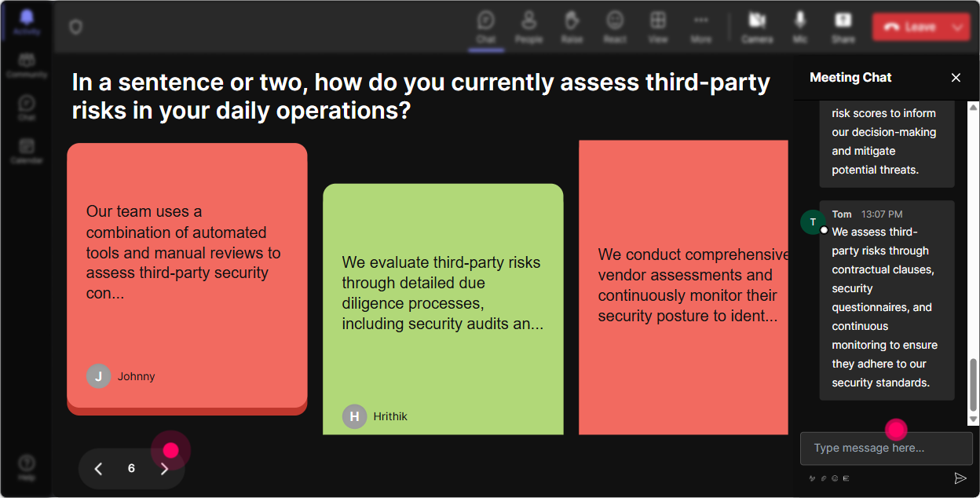
Task: Open text formatting options in chat
Action: pyautogui.click(x=813, y=478)
